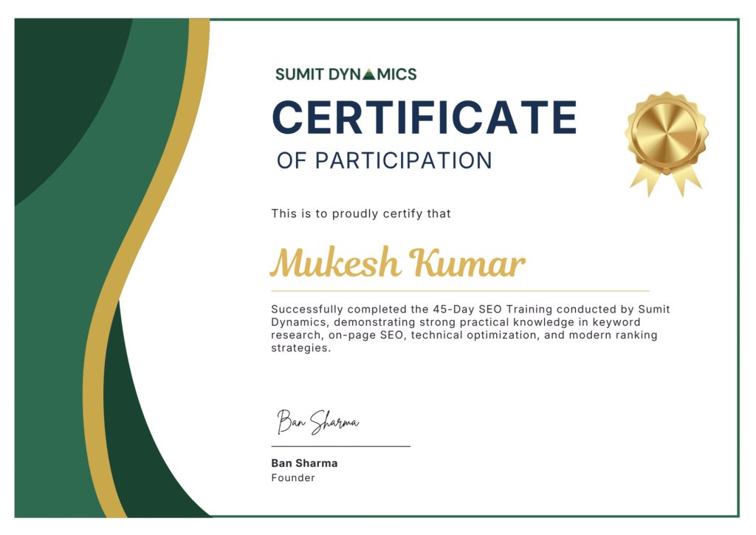Click the large CERTIFICATE heading
Image resolution: width=756 pixels, height=535 pixels.
point(425,117)
